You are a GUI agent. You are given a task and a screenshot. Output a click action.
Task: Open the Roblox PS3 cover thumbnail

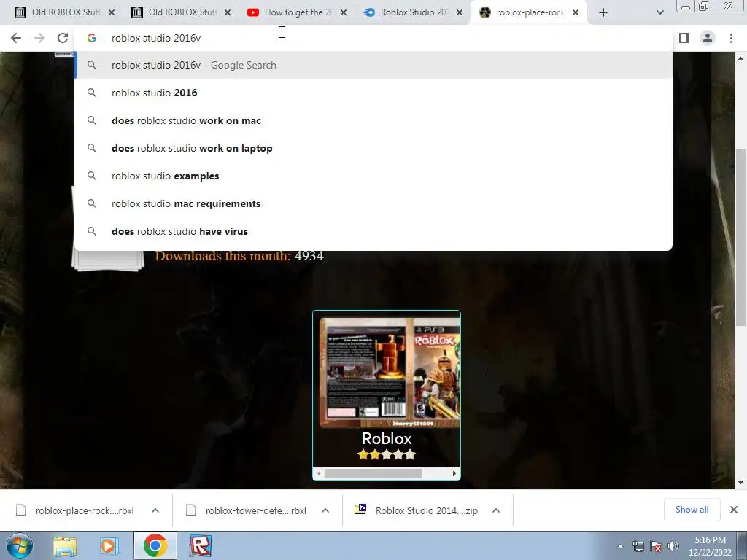click(390, 373)
